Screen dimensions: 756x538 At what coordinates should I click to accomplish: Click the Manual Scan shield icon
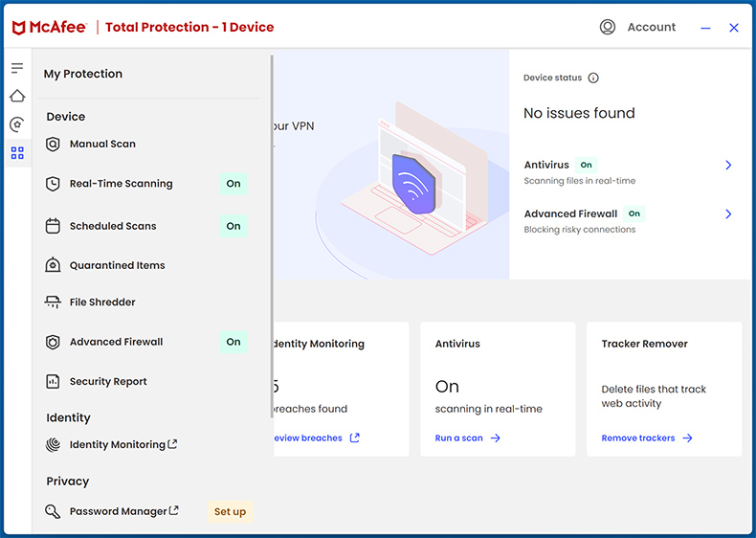53,144
